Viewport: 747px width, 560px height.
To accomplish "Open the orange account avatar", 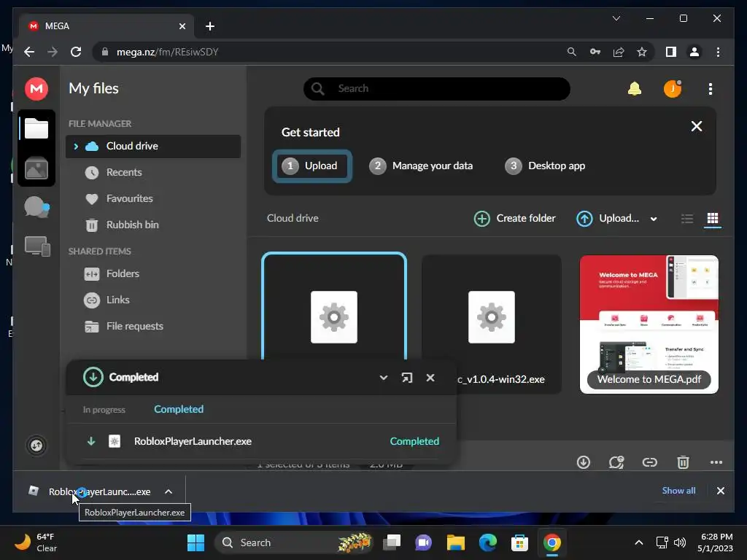I will tap(672, 88).
